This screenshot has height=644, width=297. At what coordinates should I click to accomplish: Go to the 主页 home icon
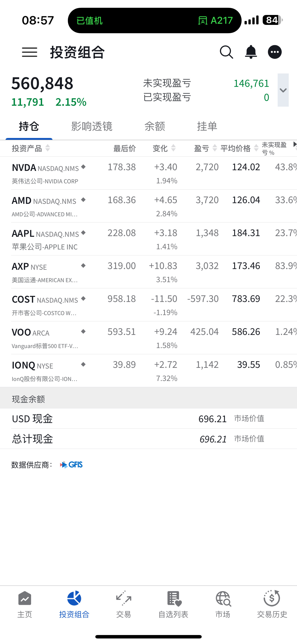pos(25,598)
